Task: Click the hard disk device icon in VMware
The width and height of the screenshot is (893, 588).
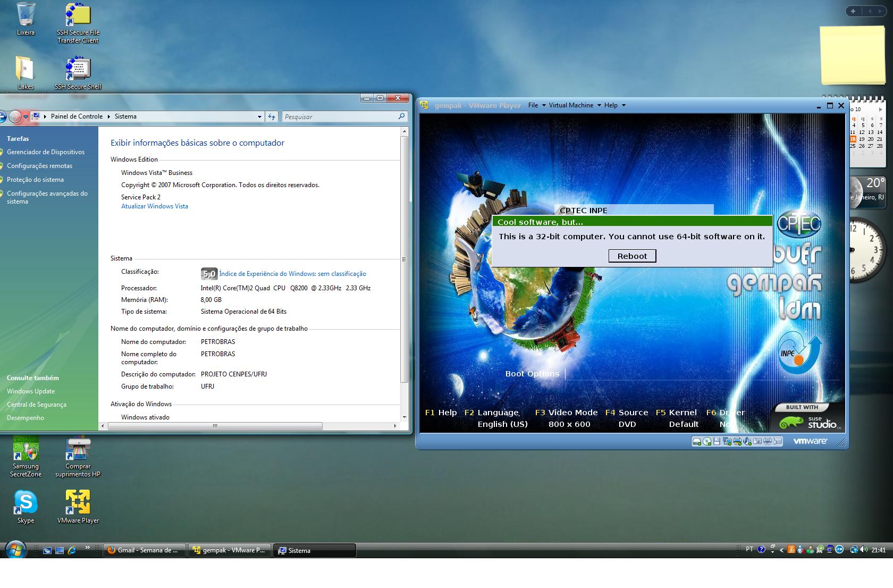Action: click(x=696, y=441)
